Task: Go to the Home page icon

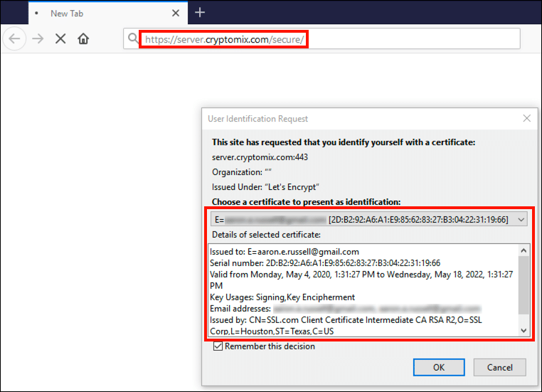Action: click(83, 38)
